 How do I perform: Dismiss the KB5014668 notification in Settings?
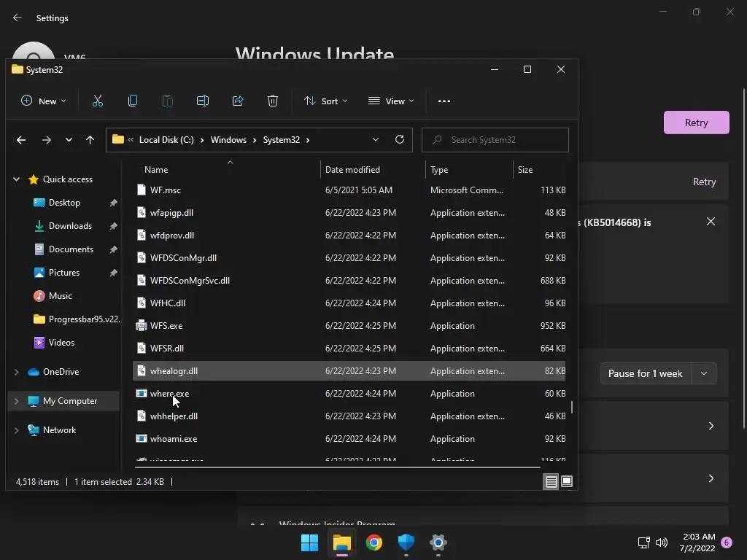tap(711, 222)
